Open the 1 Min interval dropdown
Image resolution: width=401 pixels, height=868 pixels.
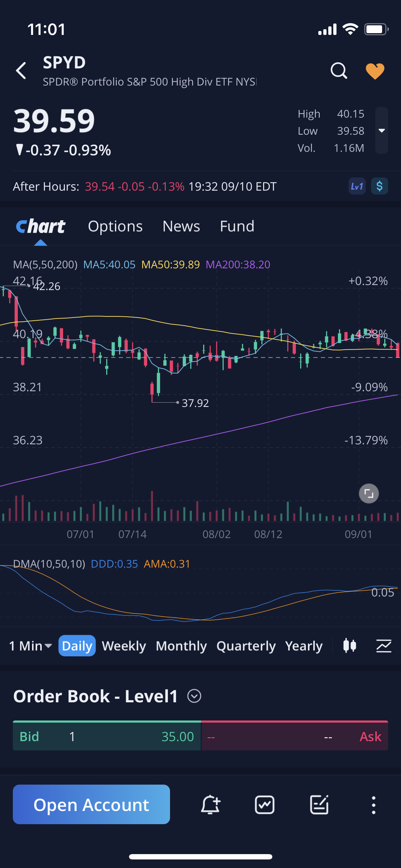point(31,646)
